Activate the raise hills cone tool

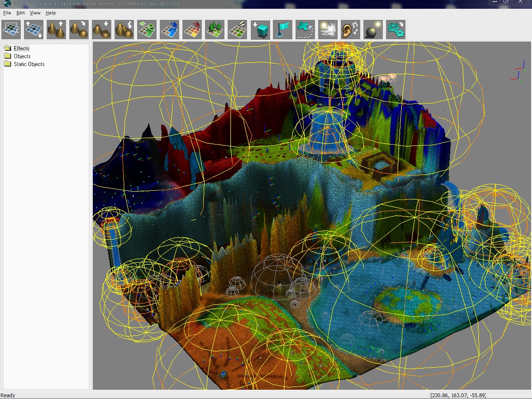coord(56,30)
